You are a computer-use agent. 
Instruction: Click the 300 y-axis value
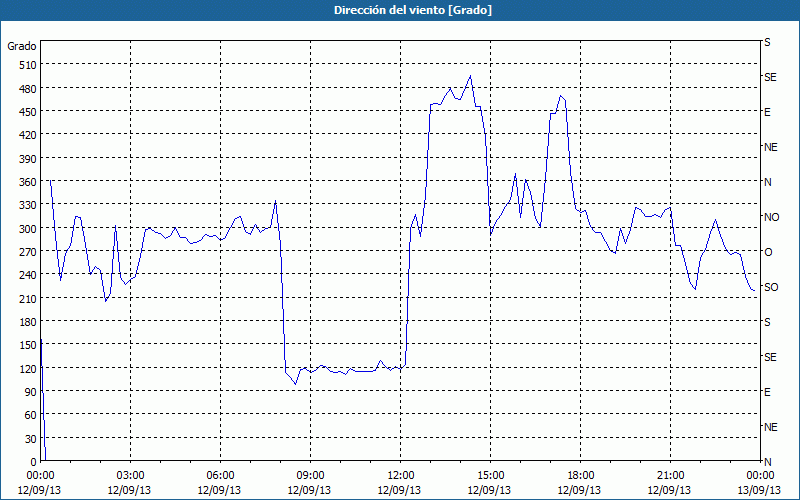pos(28,229)
